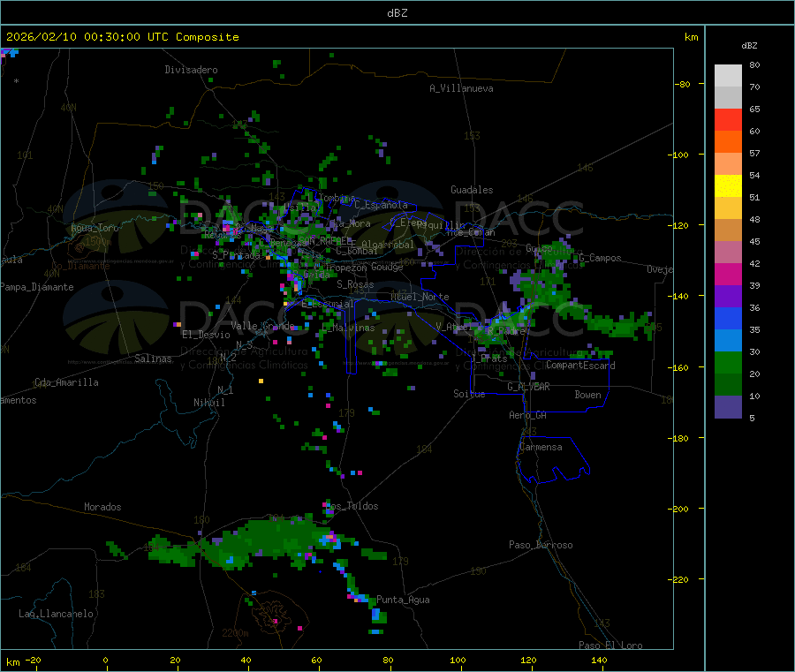795x672 pixels.
Task: Click the bright yellow 51-54 dBZ legend swatch
Action: (x=728, y=186)
